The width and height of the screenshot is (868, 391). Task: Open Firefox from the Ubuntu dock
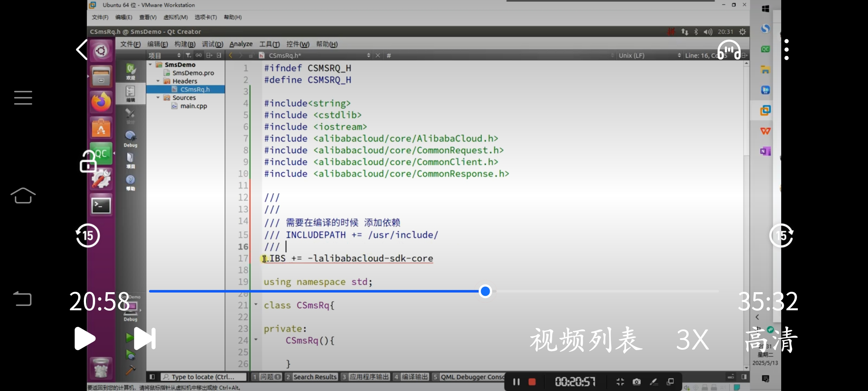pos(101,102)
